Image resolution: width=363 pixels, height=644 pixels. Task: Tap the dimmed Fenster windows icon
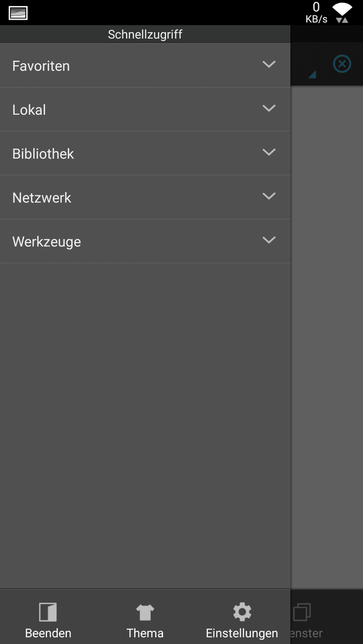click(x=302, y=612)
